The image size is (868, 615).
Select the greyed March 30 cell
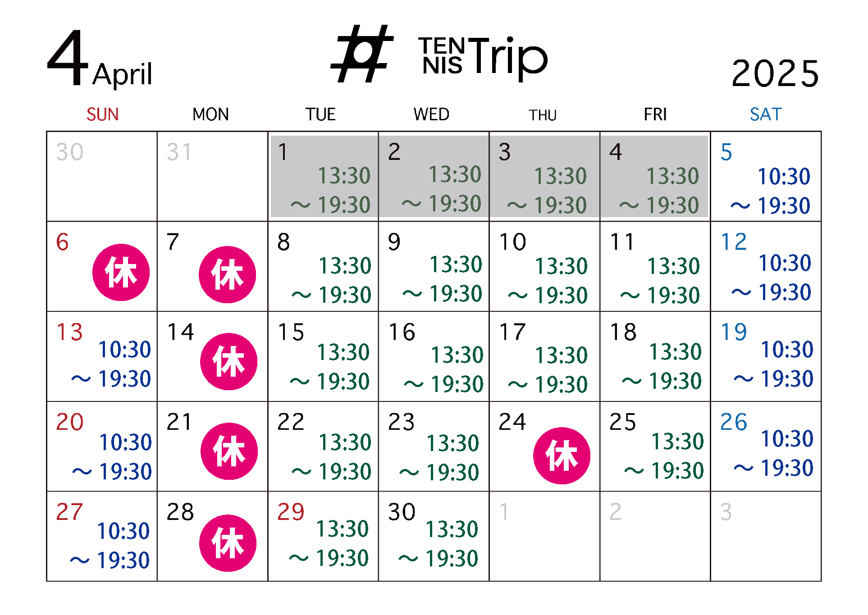click(102, 176)
